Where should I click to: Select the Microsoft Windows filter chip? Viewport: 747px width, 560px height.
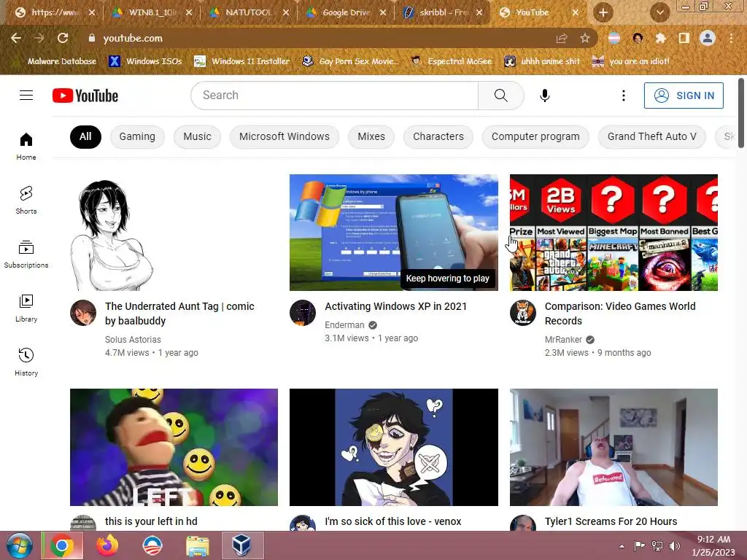pyautogui.click(x=285, y=136)
